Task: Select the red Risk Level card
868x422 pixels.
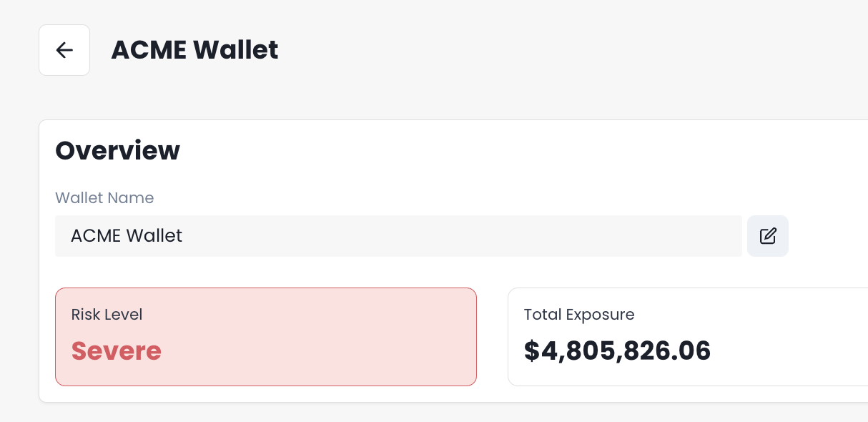Action: (266, 337)
